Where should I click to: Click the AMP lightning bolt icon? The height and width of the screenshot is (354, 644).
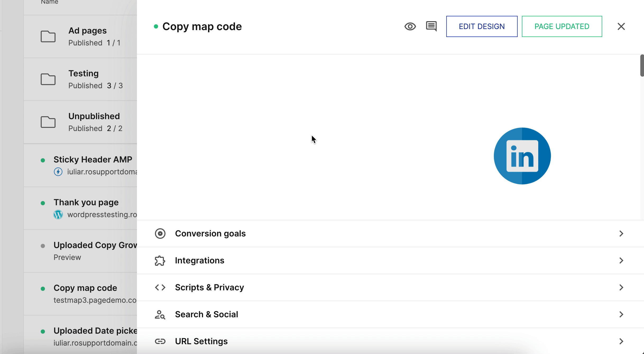(x=58, y=172)
